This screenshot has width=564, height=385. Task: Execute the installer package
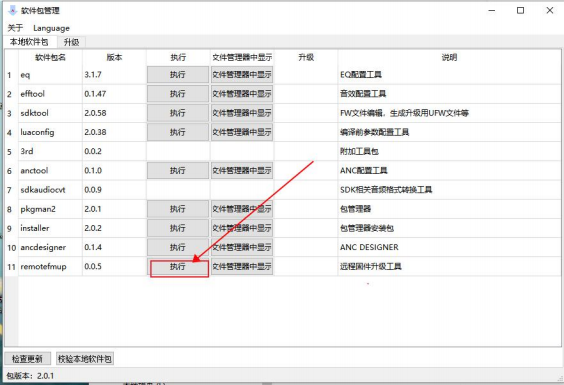[178, 228]
